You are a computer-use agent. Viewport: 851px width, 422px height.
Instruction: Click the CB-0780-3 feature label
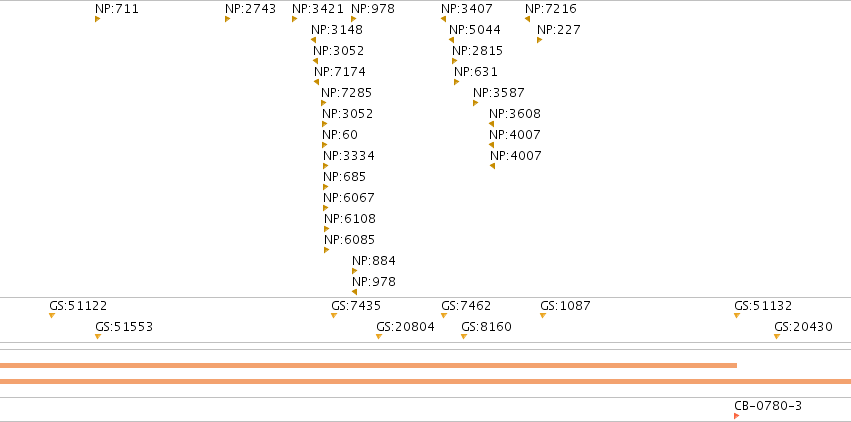tap(768, 406)
